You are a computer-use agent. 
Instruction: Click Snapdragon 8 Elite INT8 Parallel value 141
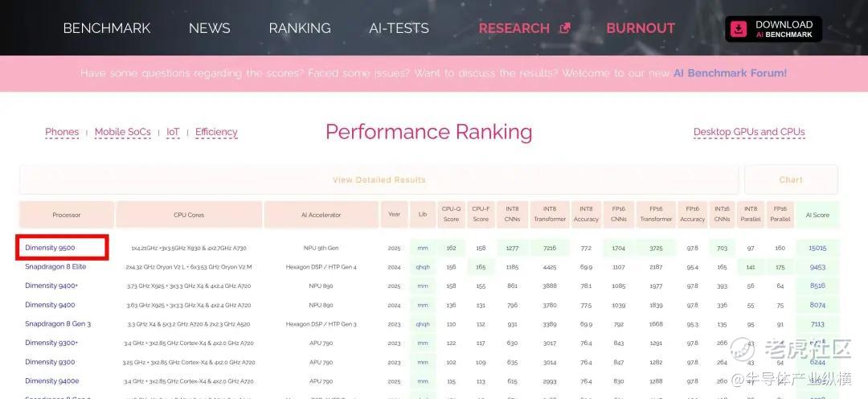point(751,267)
